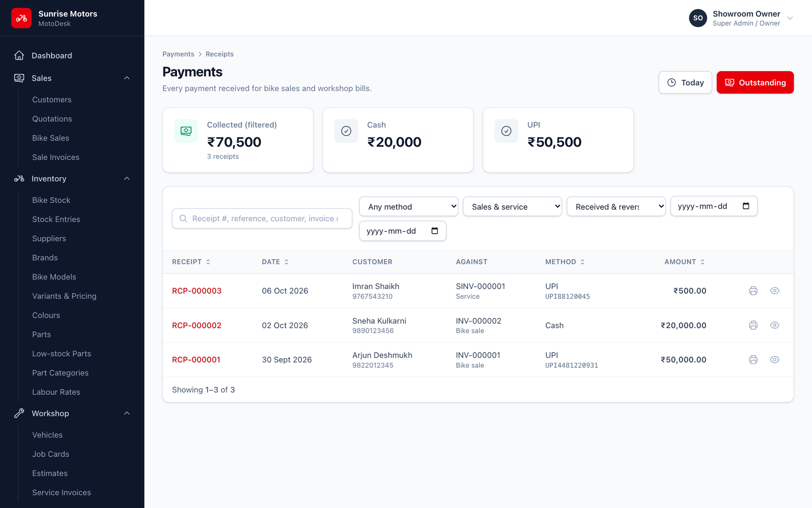Click the Sunrise Motors bike logo
The height and width of the screenshot is (508, 812).
(x=21, y=18)
